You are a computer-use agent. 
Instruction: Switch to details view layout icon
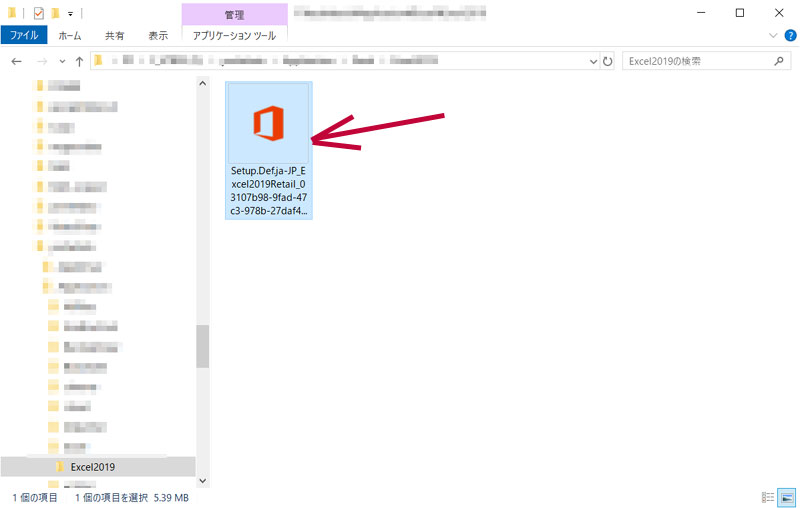(768, 497)
